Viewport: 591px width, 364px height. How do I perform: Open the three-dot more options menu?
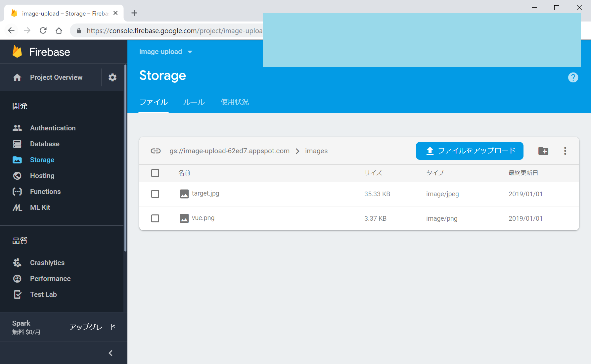pos(565,151)
